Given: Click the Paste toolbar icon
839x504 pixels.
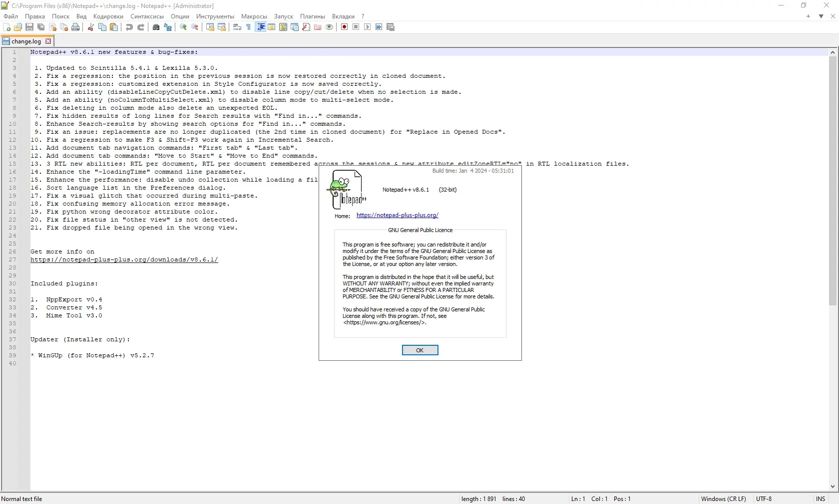Looking at the screenshot, I should tap(114, 27).
